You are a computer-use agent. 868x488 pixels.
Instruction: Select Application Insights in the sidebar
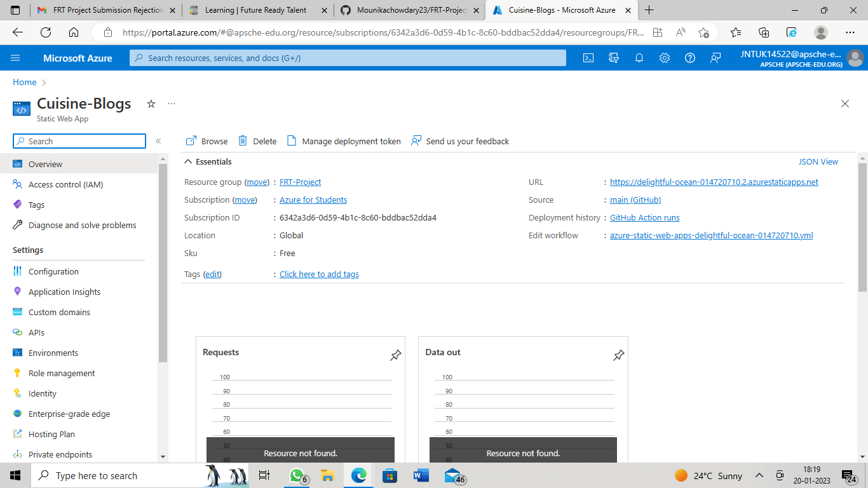[x=64, y=291]
